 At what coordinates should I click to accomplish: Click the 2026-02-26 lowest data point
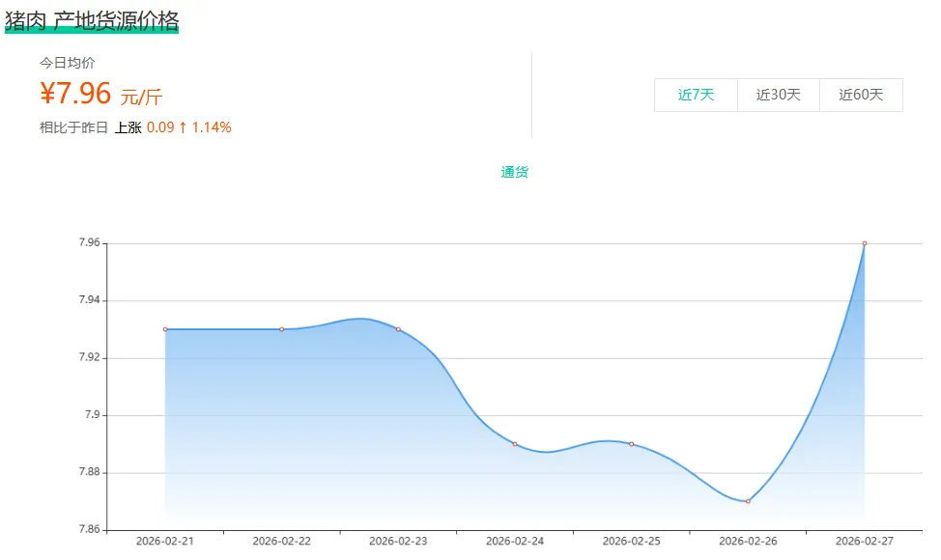pyautogui.click(x=748, y=501)
